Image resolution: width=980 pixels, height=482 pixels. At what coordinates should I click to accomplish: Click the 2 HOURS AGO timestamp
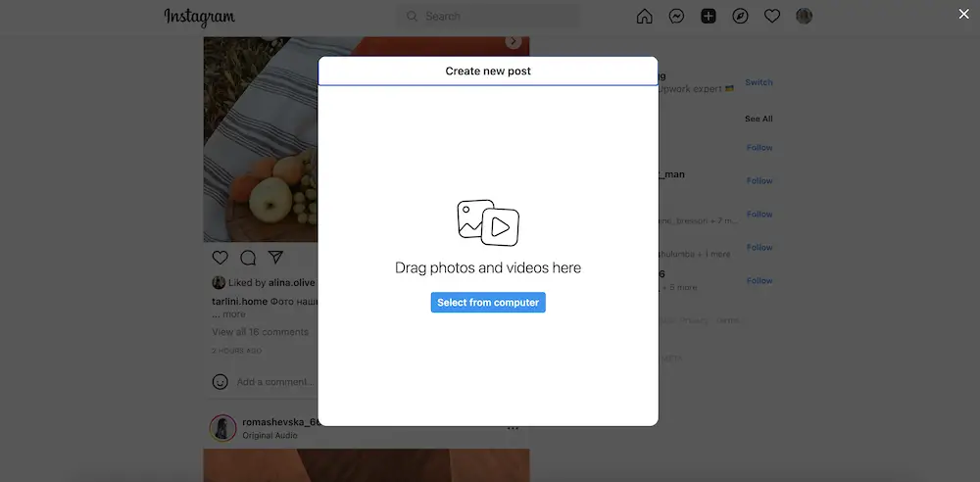(237, 351)
